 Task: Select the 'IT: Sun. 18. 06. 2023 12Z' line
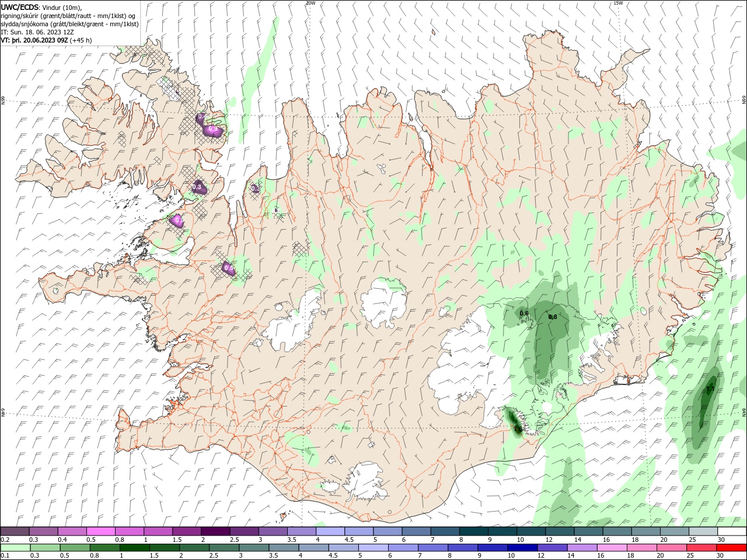pos(36,32)
